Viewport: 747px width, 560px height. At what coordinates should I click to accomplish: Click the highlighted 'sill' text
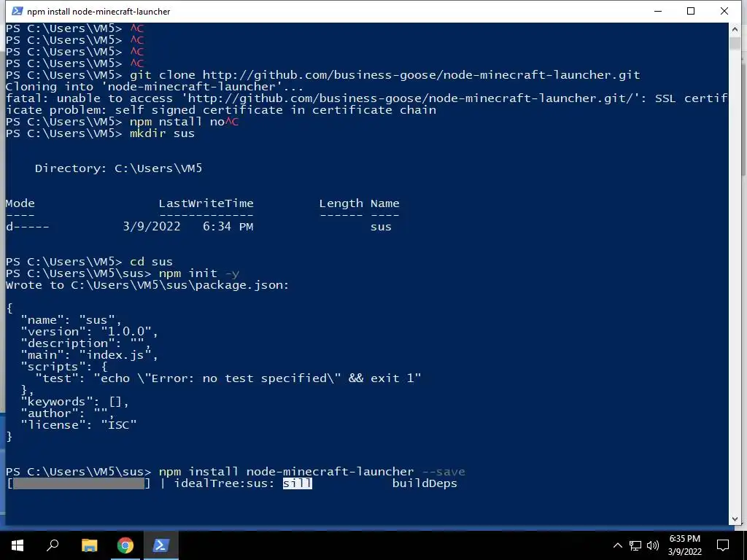298,483
